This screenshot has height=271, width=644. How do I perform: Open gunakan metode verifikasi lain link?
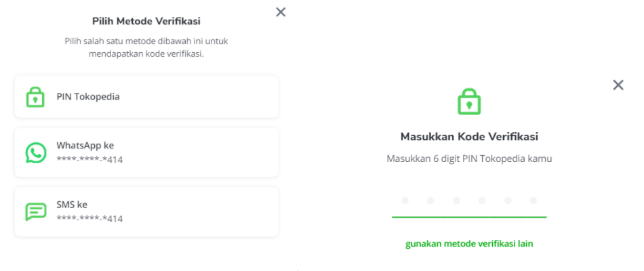469,243
